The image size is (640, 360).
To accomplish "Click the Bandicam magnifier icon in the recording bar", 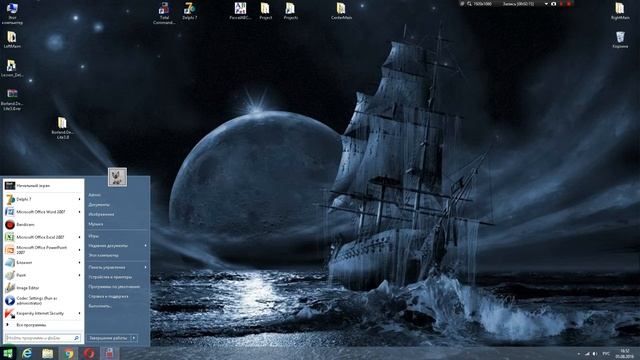I will pyautogui.click(x=469, y=4).
